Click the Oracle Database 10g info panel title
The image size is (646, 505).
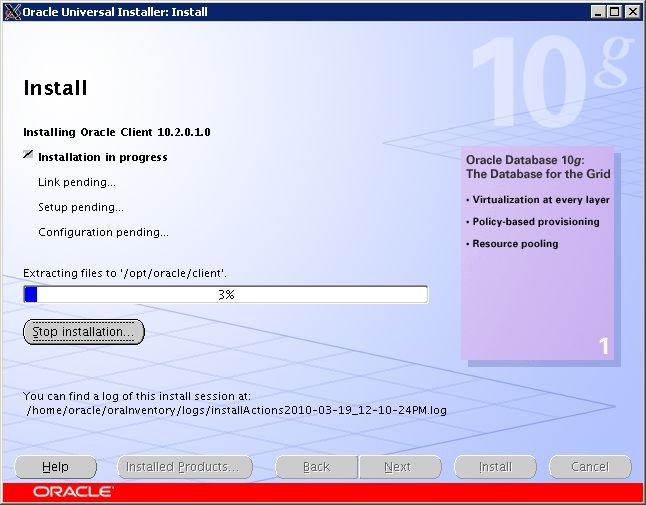click(538, 167)
